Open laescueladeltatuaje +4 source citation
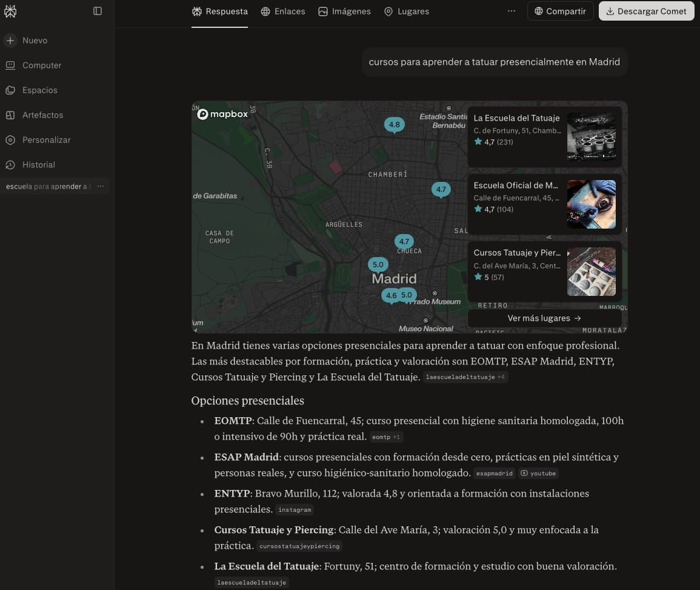 coord(465,377)
